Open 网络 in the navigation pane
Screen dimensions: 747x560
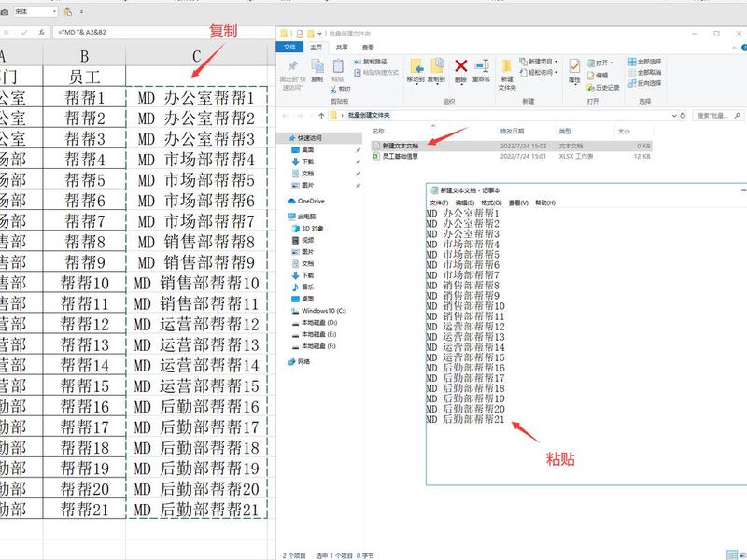pos(299,362)
